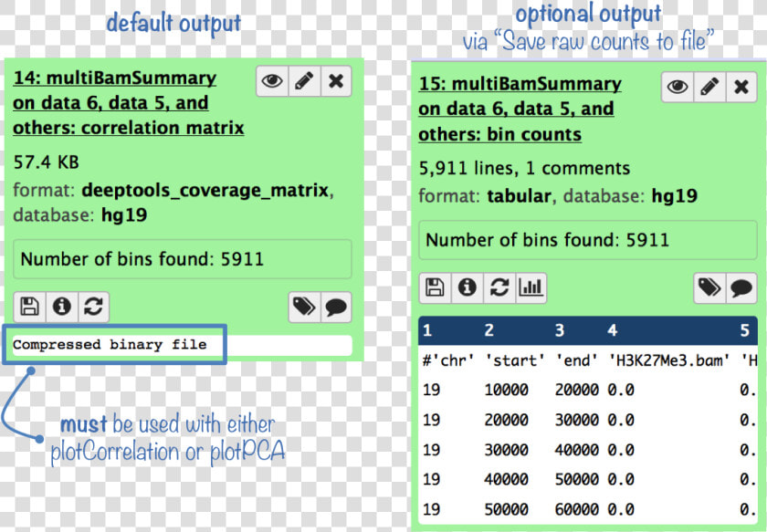
Task: Click column 5 header in preview table
Action: pyautogui.click(x=744, y=330)
